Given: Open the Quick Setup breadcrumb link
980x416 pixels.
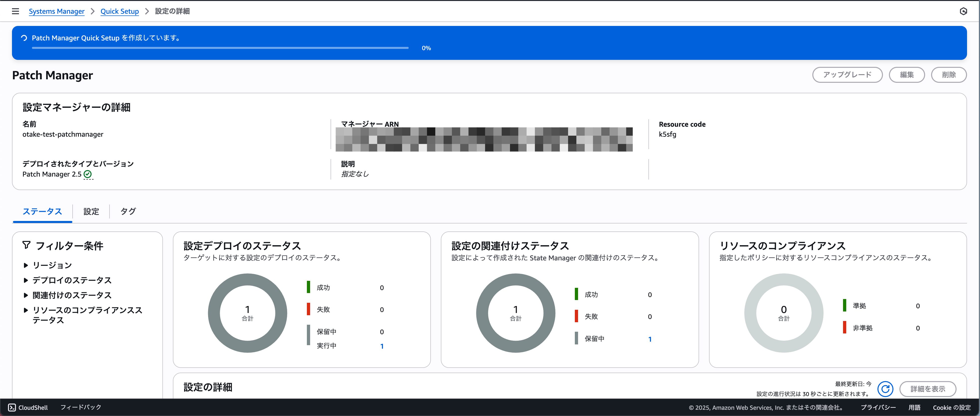Looking at the screenshot, I should [120, 11].
